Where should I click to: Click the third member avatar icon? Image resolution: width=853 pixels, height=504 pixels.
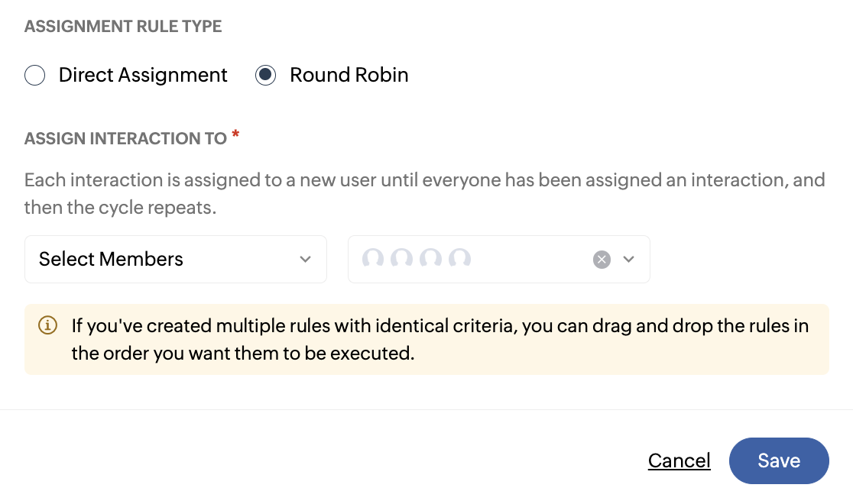tap(431, 259)
